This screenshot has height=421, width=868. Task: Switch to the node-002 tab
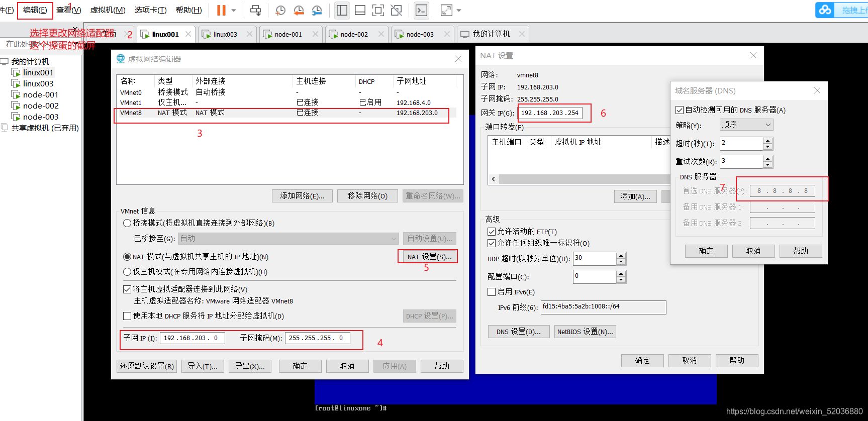(x=354, y=34)
